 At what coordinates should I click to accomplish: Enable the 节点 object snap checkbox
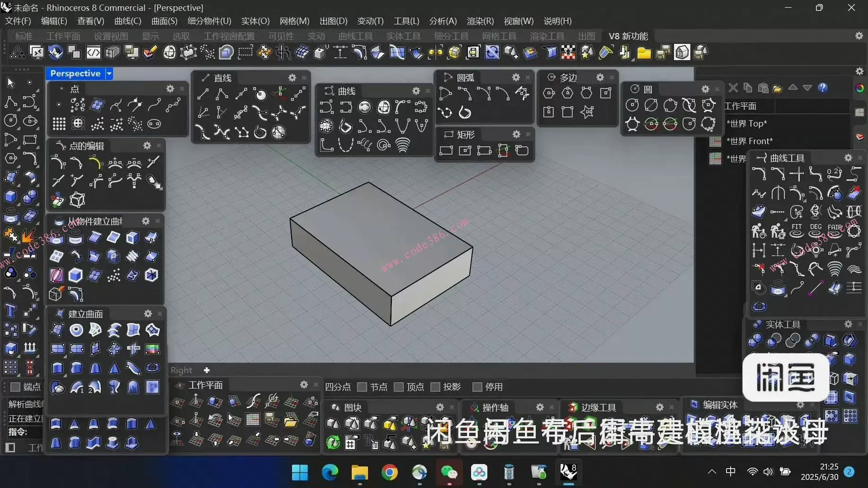pyautogui.click(x=362, y=387)
